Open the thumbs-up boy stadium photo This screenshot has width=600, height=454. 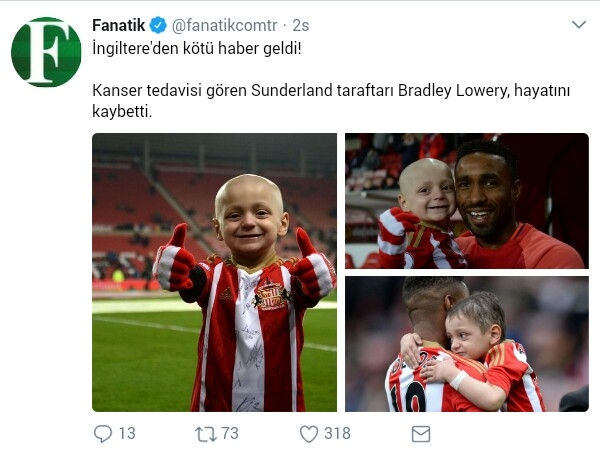215,272
